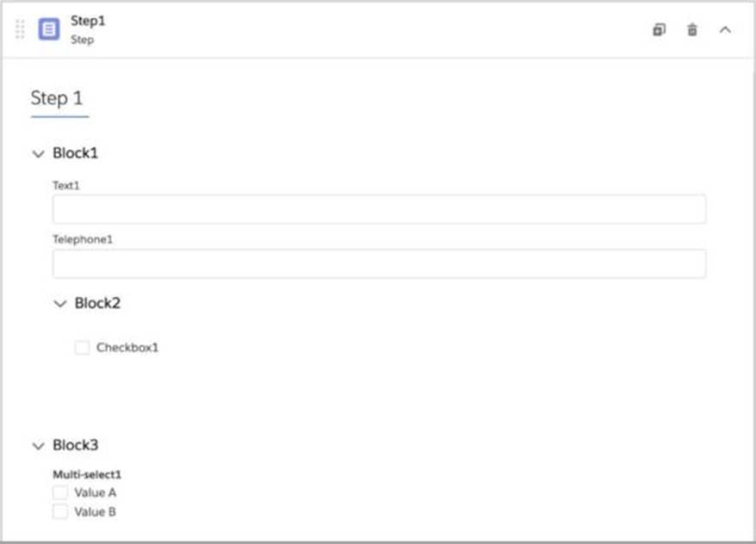This screenshot has width=756, height=544.
Task: Click the purple Step element icon
Action: [x=49, y=29]
